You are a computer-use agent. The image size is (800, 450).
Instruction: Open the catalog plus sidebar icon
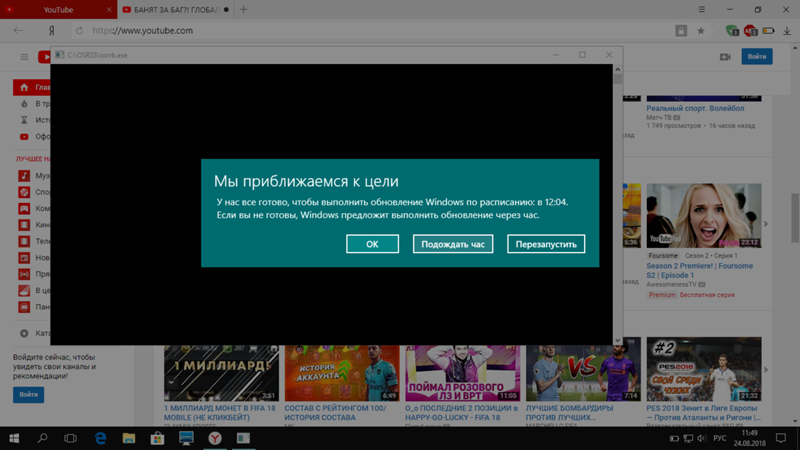click(24, 333)
